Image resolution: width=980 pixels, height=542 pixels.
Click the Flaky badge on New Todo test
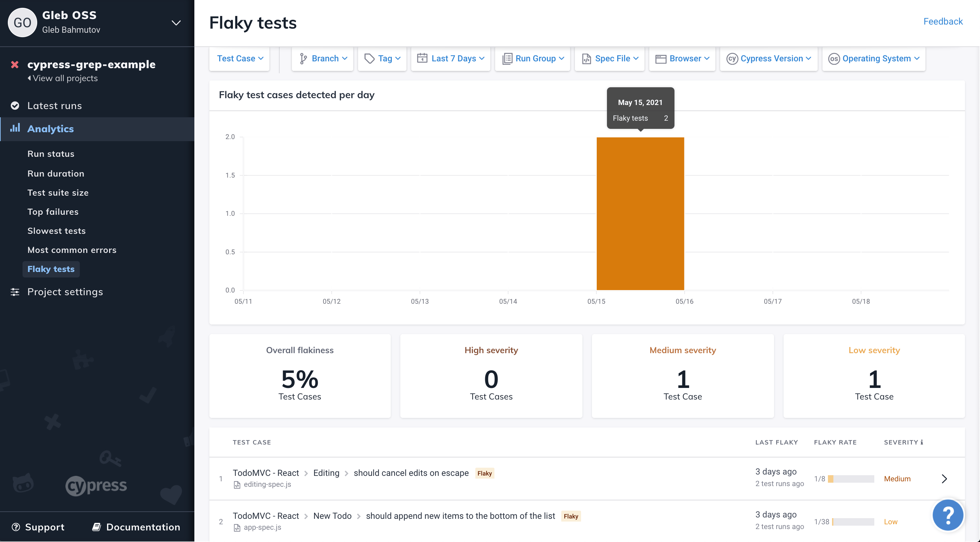(571, 516)
